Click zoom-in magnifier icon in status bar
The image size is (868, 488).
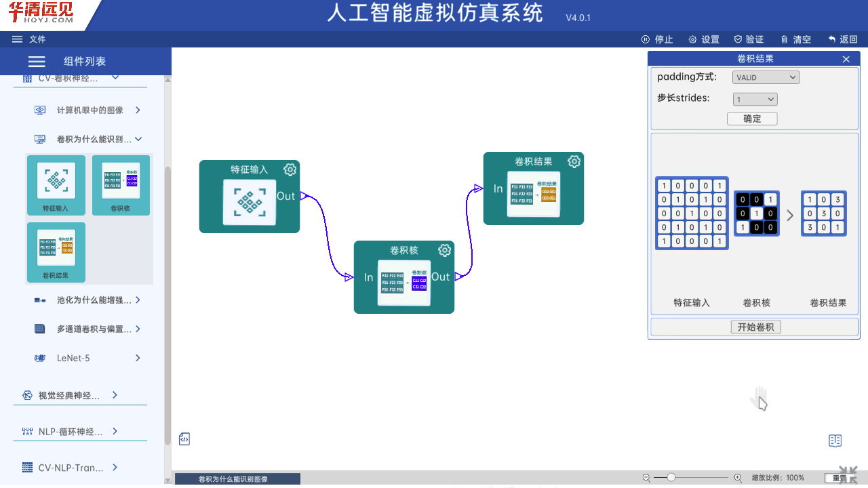738,478
